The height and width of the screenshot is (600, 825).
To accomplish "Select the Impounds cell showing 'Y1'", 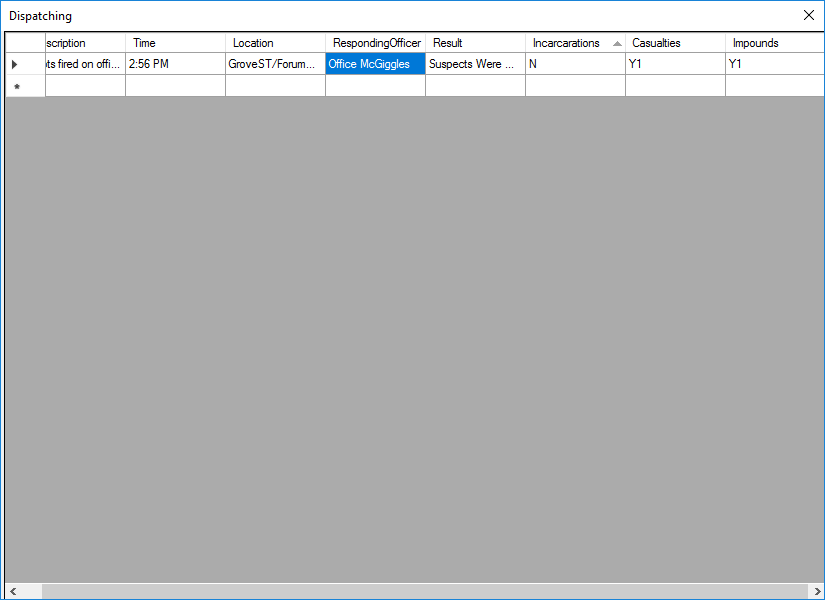I will [775, 64].
